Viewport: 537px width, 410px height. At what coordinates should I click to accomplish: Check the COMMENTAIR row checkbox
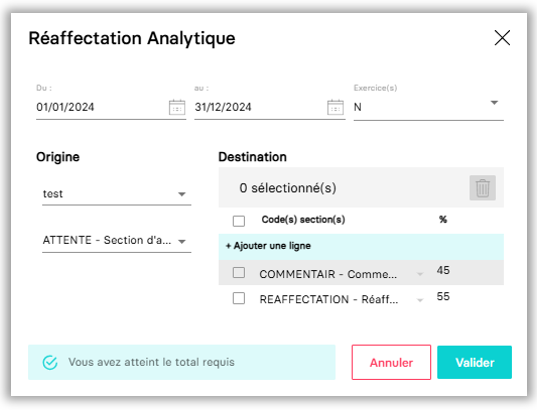[x=239, y=273]
